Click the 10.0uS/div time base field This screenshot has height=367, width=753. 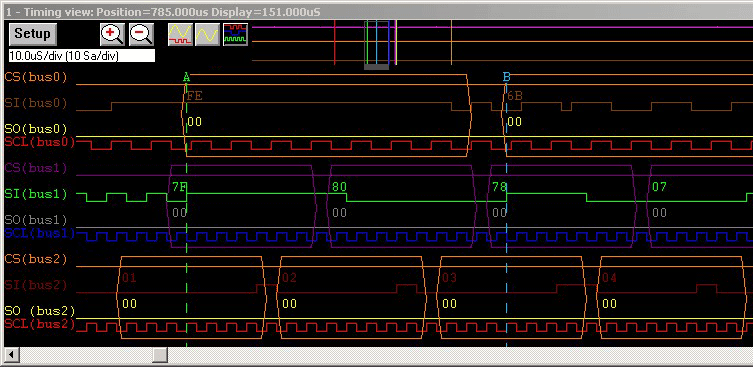coord(82,56)
